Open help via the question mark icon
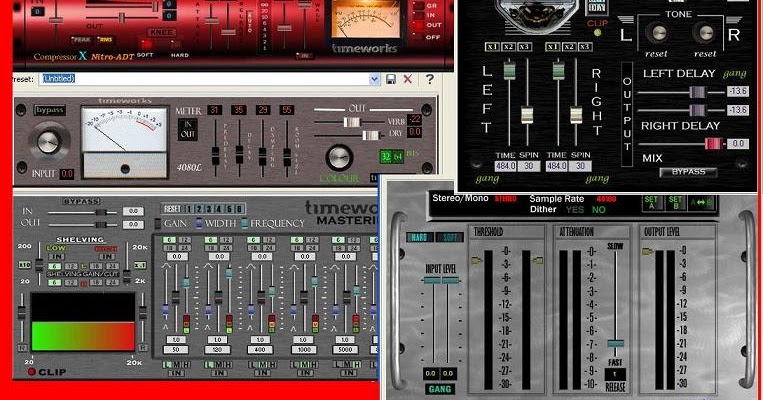This screenshot has height=400, width=763. click(x=430, y=79)
